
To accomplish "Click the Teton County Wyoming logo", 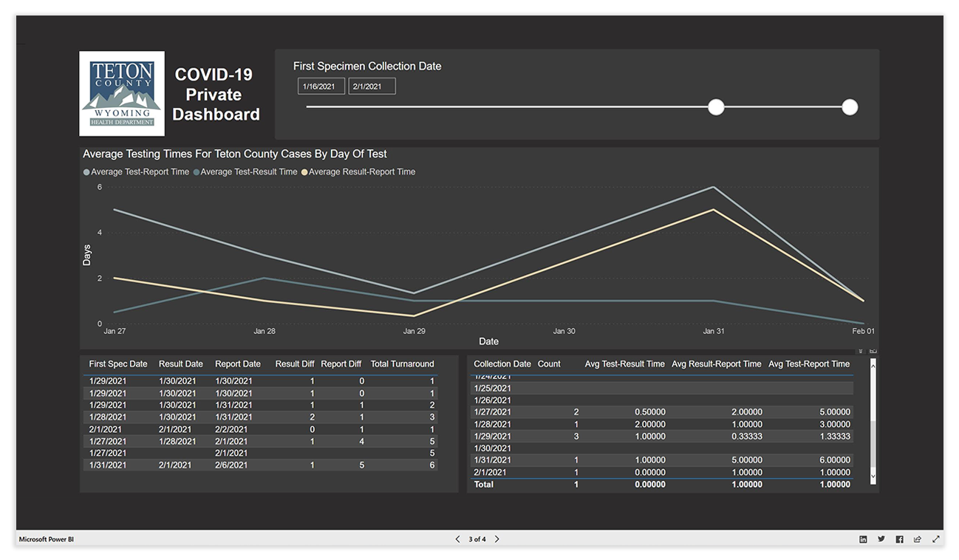I will pyautogui.click(x=122, y=93).
